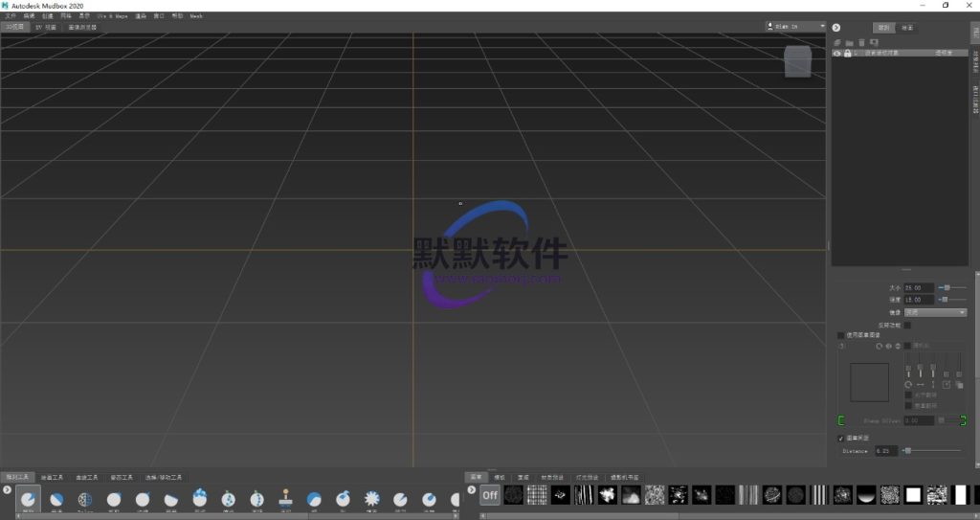Select the first sculpt brush in the tray

28,499
